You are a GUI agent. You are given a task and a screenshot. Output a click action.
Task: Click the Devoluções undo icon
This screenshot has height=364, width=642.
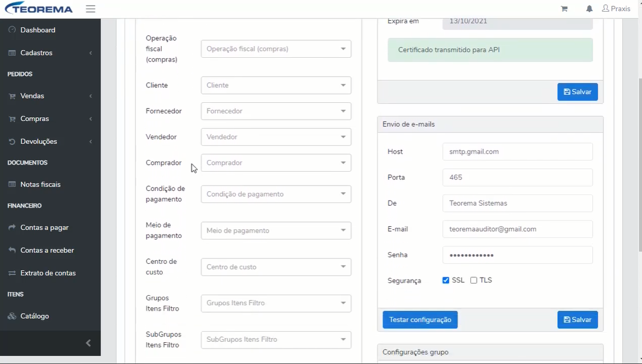12,142
